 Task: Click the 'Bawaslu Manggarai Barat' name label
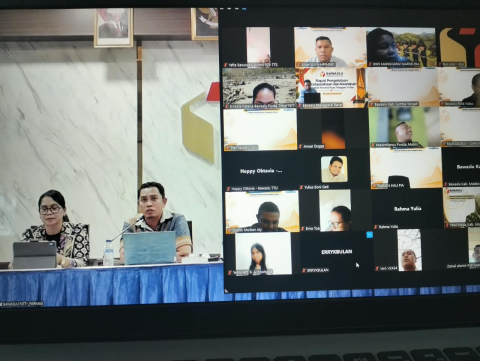(322, 106)
